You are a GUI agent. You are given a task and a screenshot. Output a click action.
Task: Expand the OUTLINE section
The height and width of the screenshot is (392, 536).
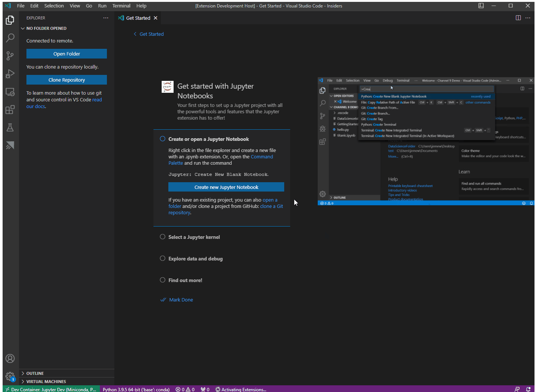pyautogui.click(x=67, y=373)
